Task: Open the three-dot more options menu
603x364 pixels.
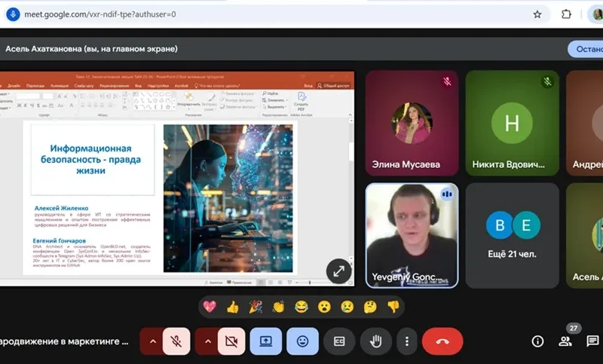Action: [406, 341]
